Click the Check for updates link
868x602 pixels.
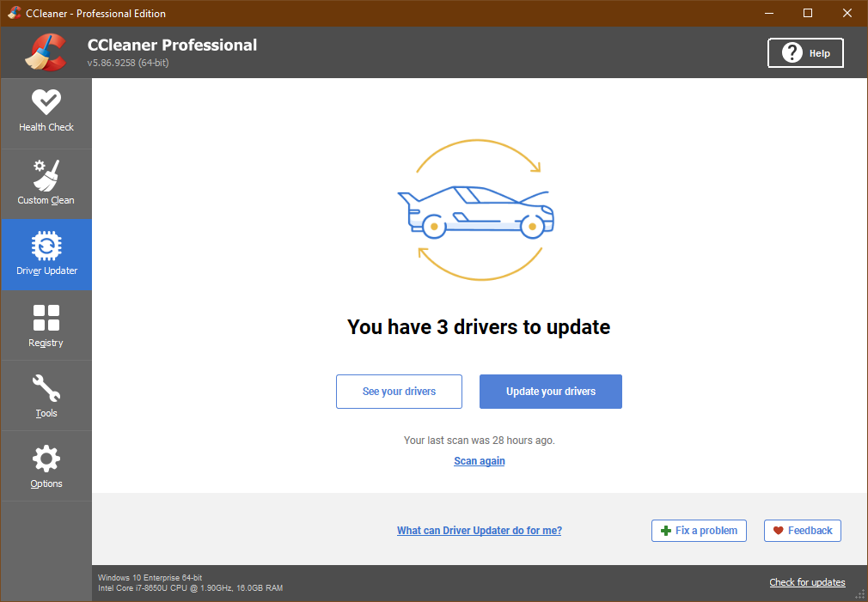pyautogui.click(x=807, y=582)
